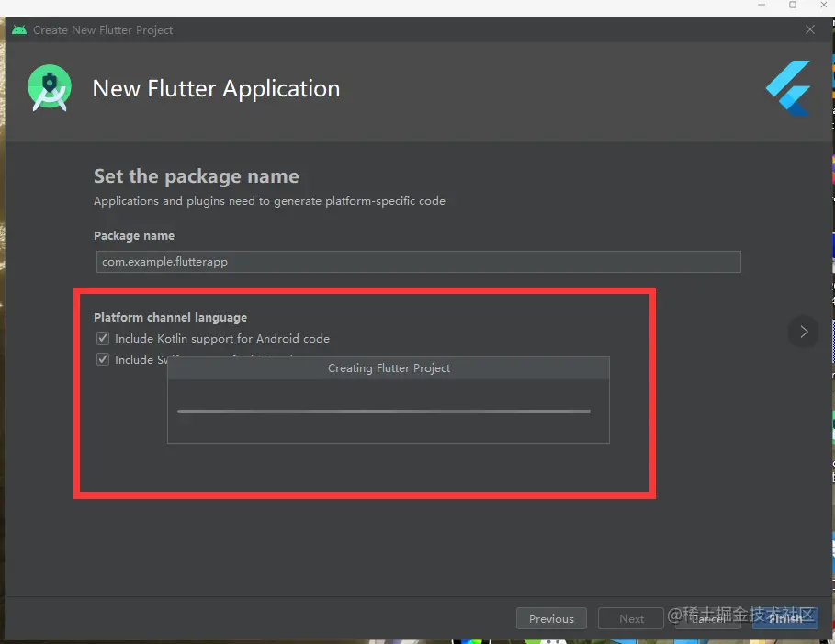Click the 'Platform channel language' label
The height and width of the screenshot is (644, 835).
tap(171, 318)
